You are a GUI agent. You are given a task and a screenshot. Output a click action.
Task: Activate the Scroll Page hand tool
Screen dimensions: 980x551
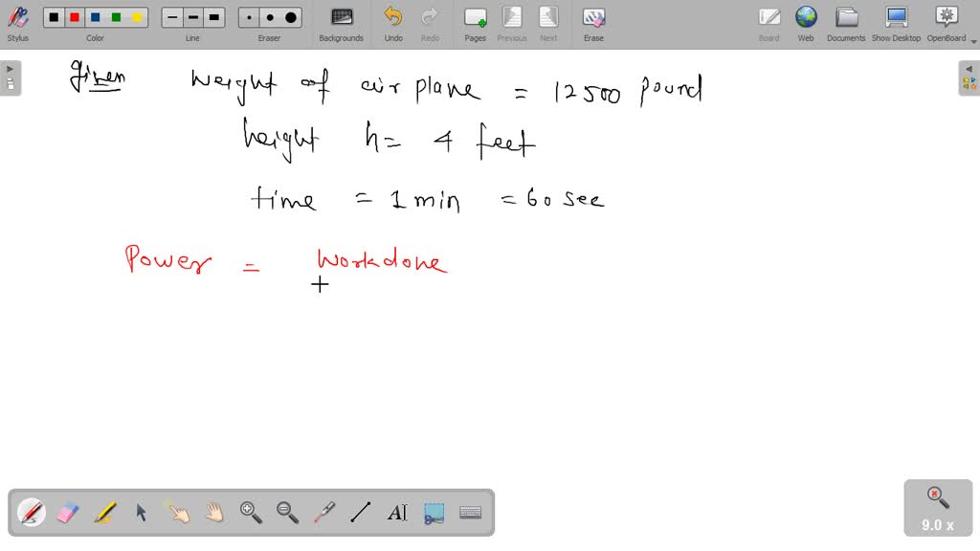pos(214,513)
